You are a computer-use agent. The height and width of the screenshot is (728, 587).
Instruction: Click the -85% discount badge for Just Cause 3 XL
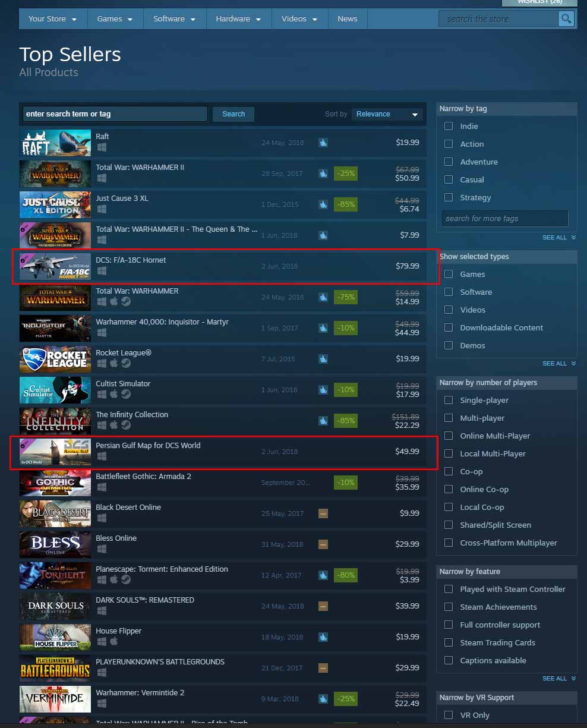coord(346,204)
